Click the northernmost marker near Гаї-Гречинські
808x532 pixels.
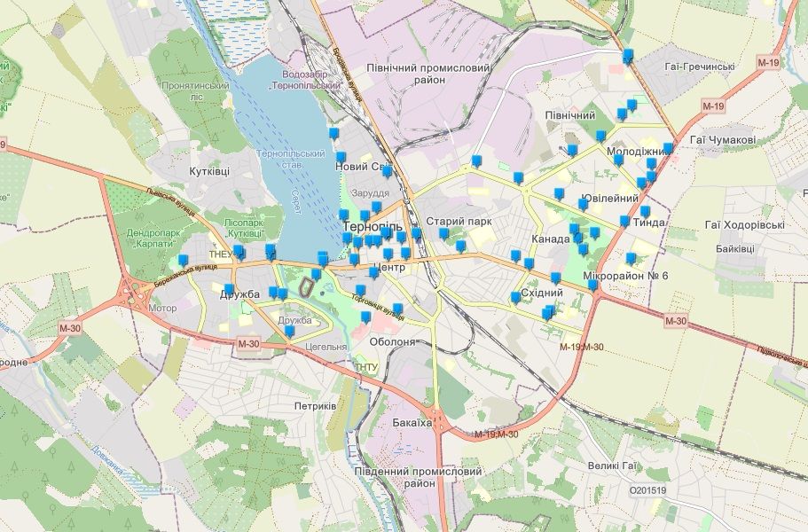point(629,57)
